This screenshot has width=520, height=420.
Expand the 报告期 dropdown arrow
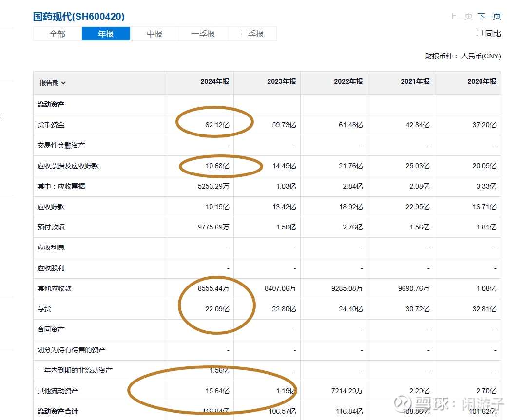(x=63, y=83)
